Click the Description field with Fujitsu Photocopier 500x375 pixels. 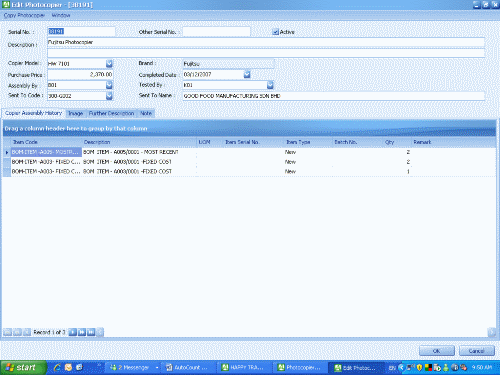266,42
